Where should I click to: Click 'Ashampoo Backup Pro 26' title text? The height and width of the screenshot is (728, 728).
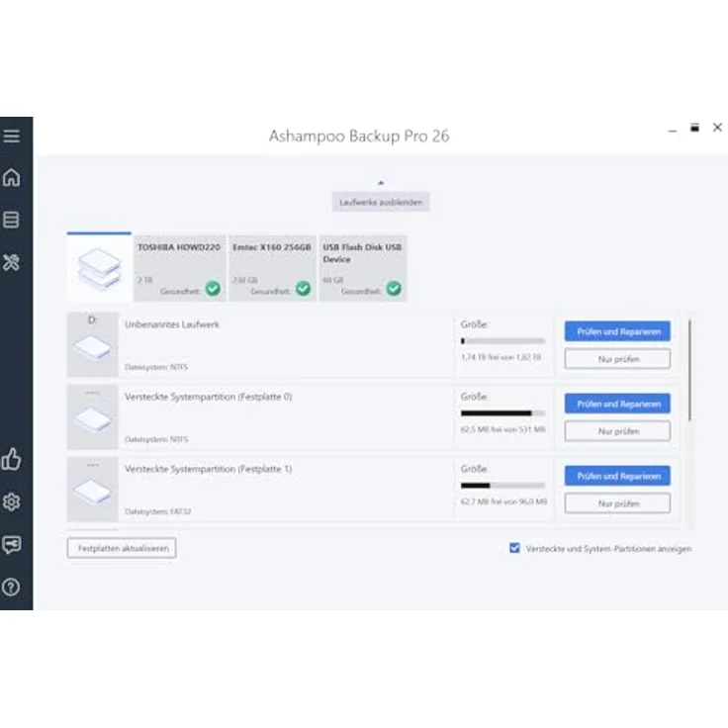359,136
